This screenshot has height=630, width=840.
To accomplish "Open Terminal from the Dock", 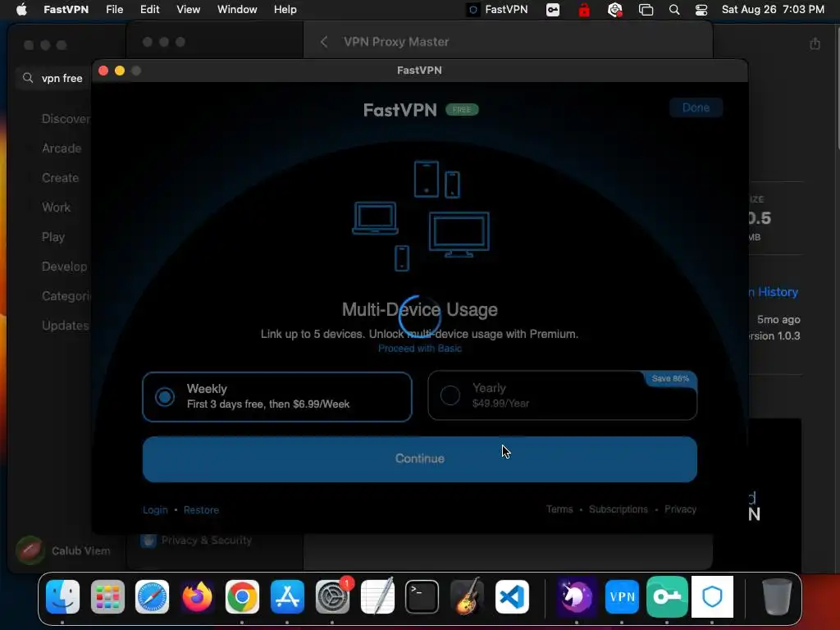I will click(422, 596).
